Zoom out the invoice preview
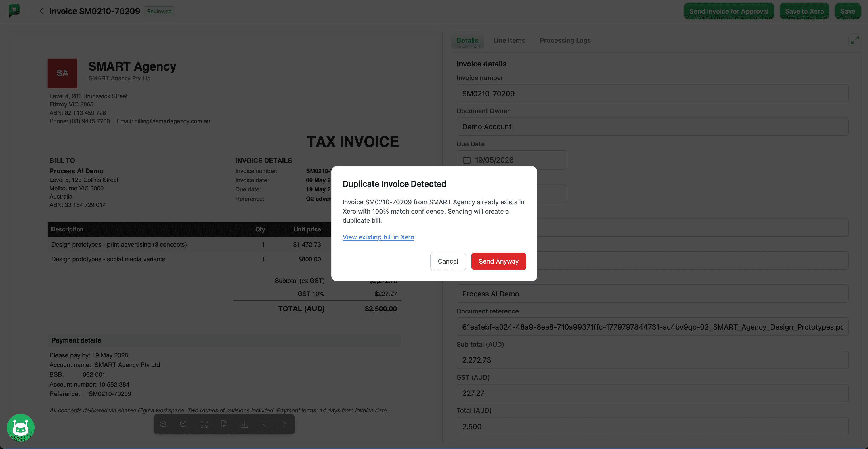Viewport: 868px width, 449px height. coord(163,424)
